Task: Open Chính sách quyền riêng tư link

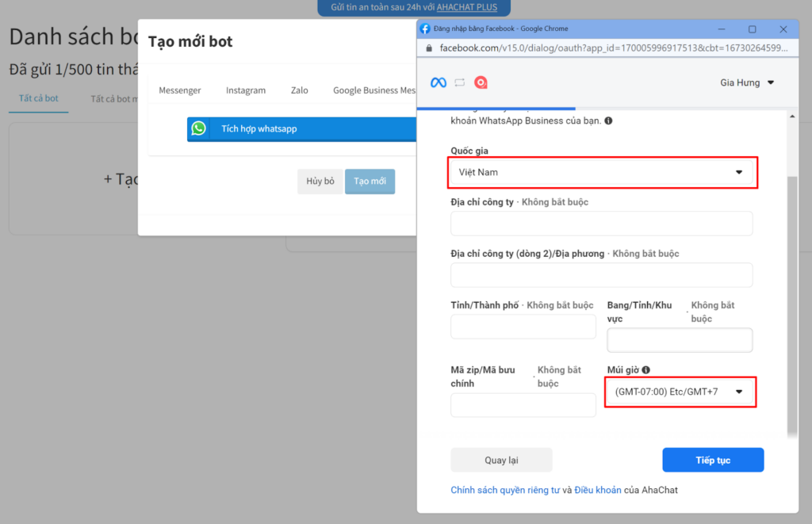Action: (x=505, y=490)
